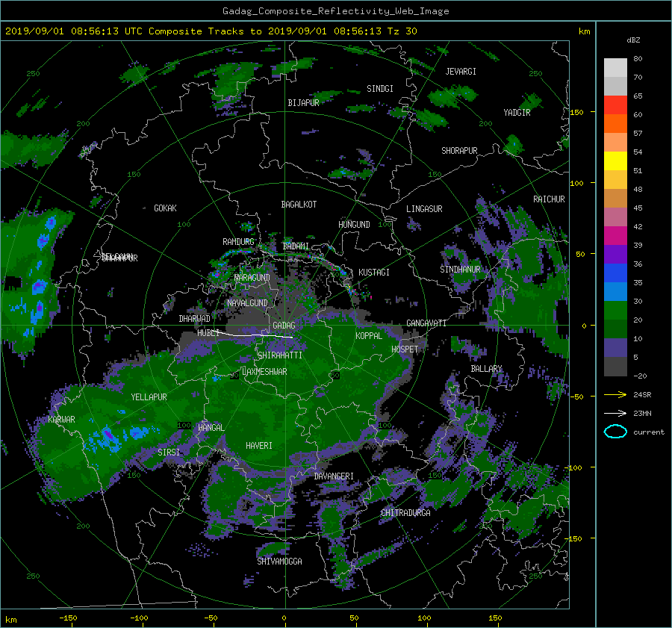Click the -100 tick on right axis
672x628 pixels.
tap(575, 467)
